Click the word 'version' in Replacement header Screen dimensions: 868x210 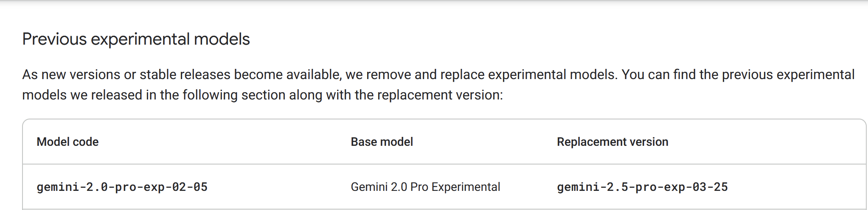coord(647,142)
